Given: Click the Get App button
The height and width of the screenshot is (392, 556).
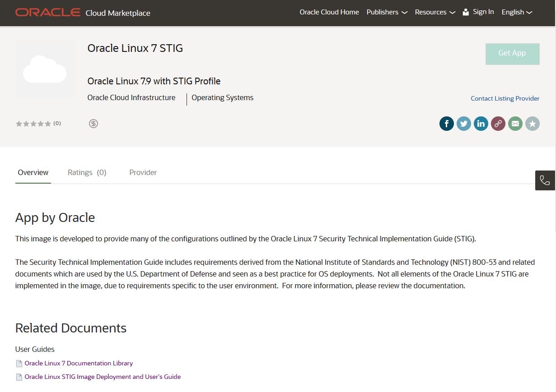Looking at the screenshot, I should tap(512, 53).
